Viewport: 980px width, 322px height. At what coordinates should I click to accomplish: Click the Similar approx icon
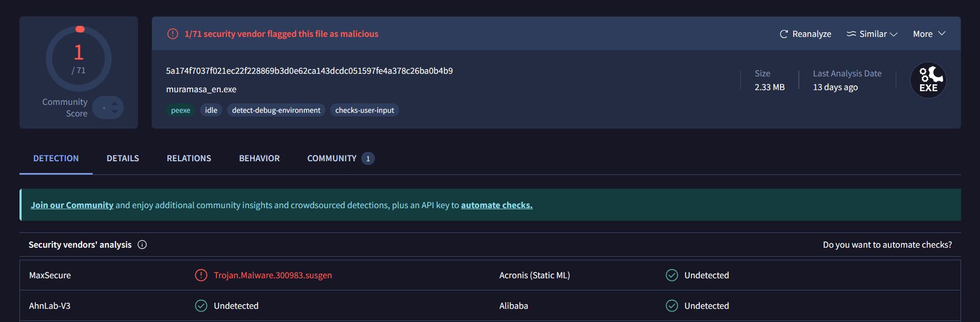coord(851,34)
